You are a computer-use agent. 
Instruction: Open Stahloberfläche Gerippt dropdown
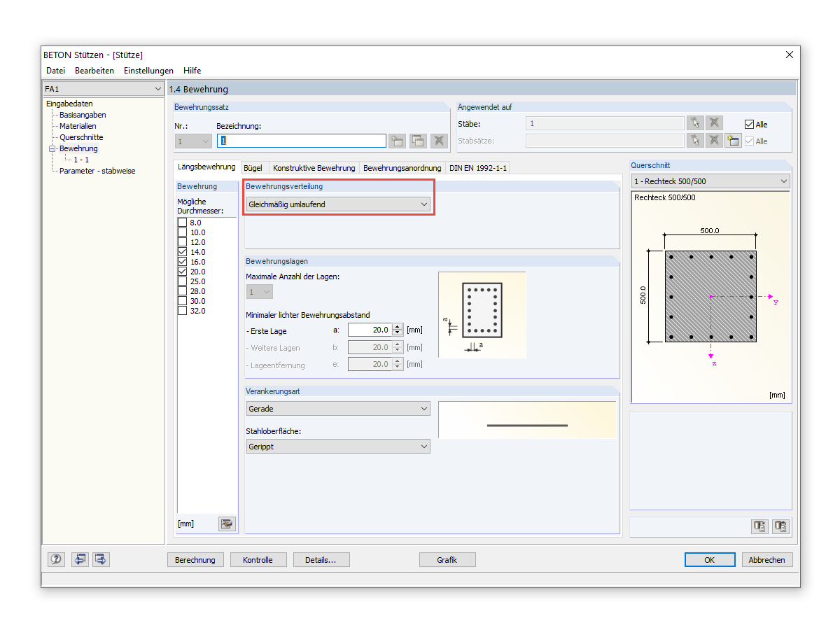338,447
